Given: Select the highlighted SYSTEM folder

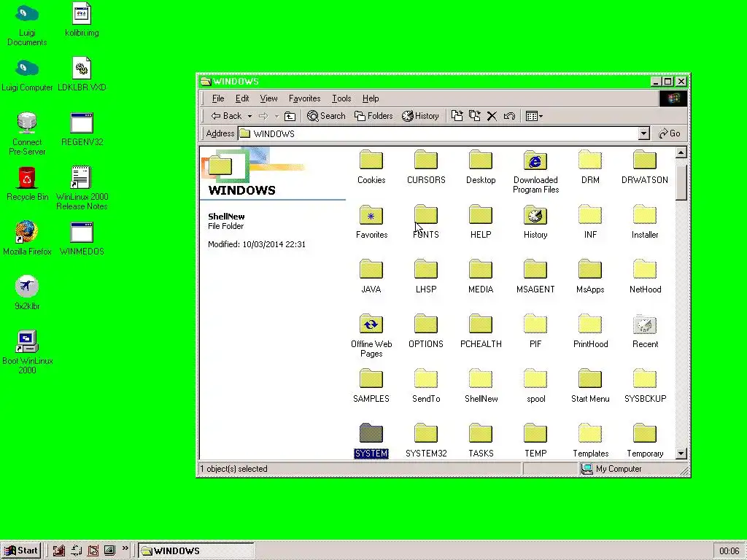Looking at the screenshot, I should pos(371,440).
